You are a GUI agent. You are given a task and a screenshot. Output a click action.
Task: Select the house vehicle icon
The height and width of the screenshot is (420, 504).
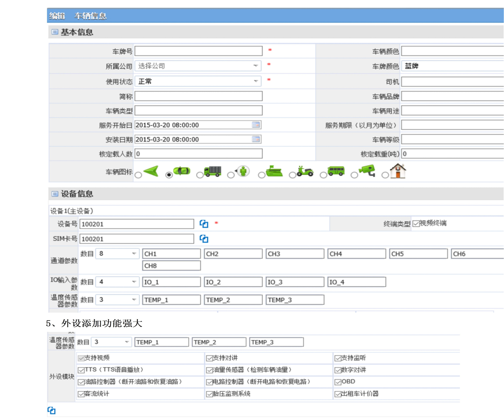pyautogui.click(x=385, y=175)
